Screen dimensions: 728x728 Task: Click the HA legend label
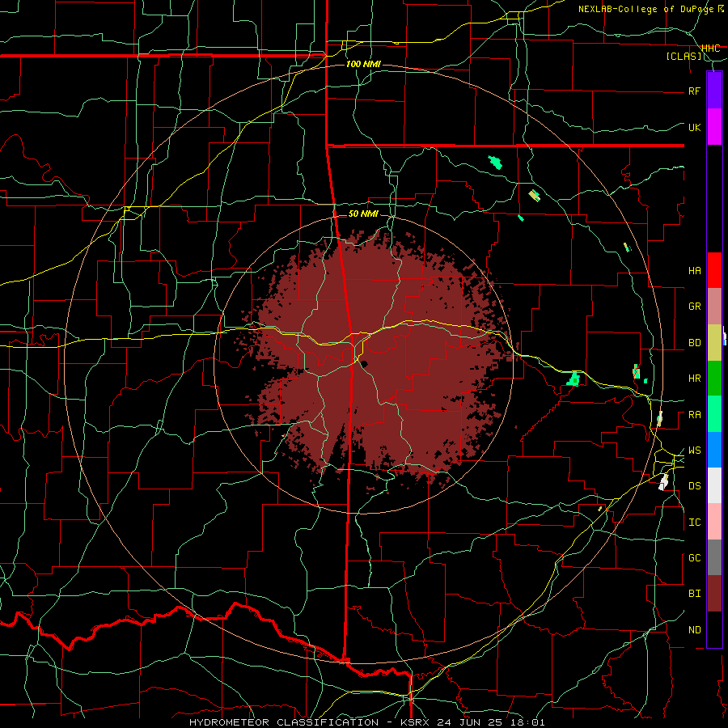click(694, 271)
